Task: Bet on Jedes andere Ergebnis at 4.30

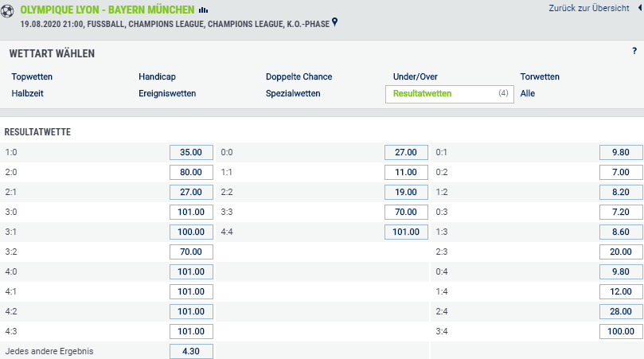Action: (x=191, y=352)
